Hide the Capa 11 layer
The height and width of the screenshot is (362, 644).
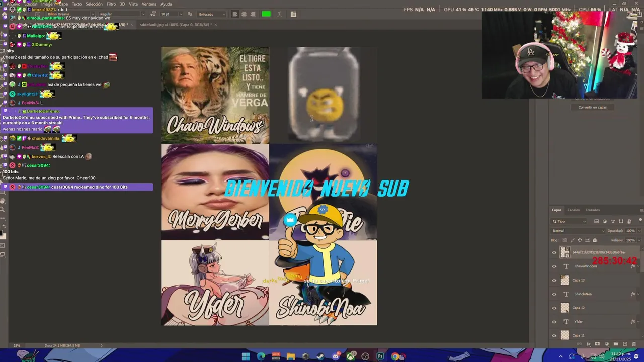[554, 335]
